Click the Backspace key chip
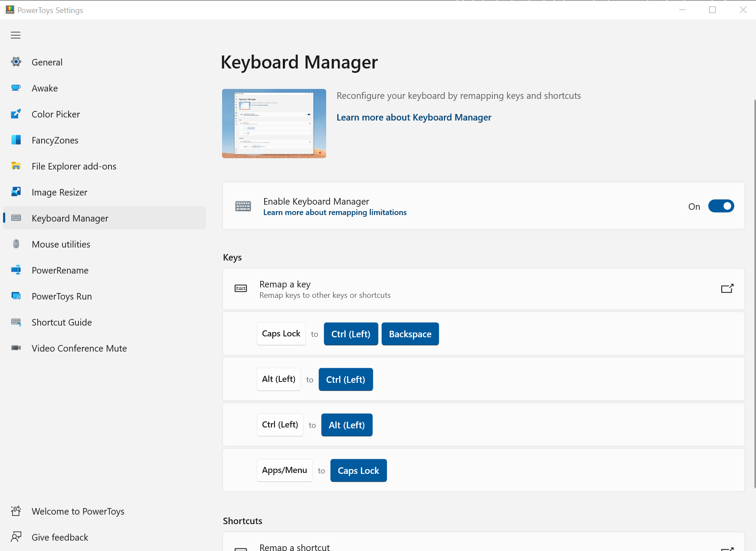756x551 pixels. (x=410, y=334)
